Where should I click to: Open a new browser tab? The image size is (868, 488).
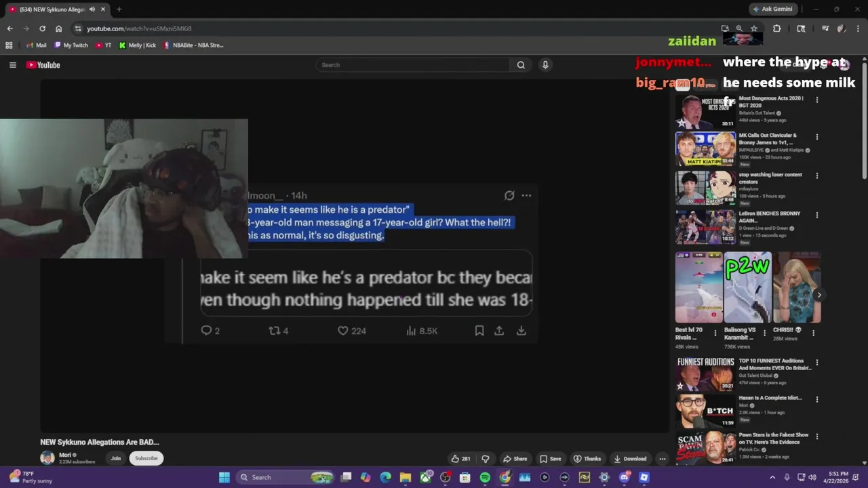tap(119, 9)
